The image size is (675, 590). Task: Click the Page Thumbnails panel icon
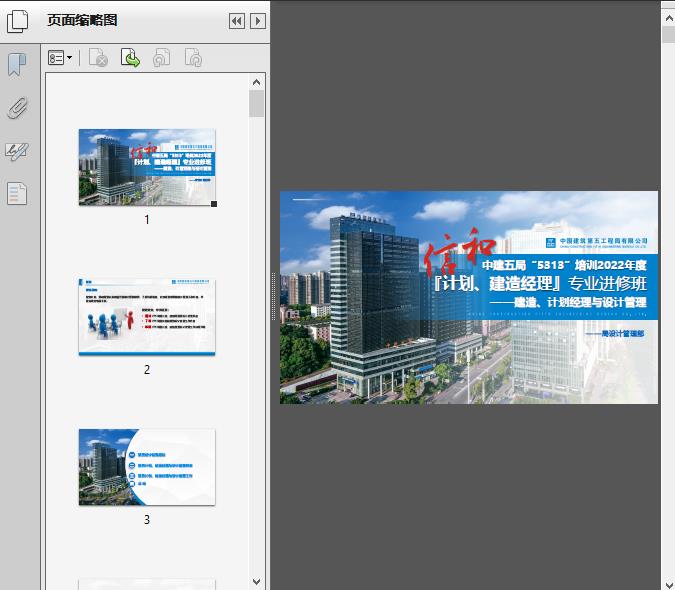pos(17,21)
